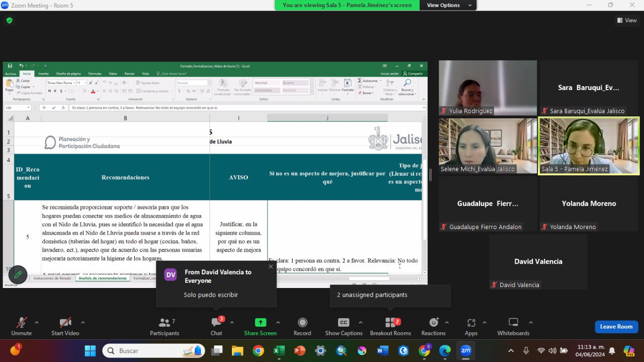This screenshot has width=644, height=362.
Task: Start Video from the Zoom toolbar
Action: click(x=65, y=326)
